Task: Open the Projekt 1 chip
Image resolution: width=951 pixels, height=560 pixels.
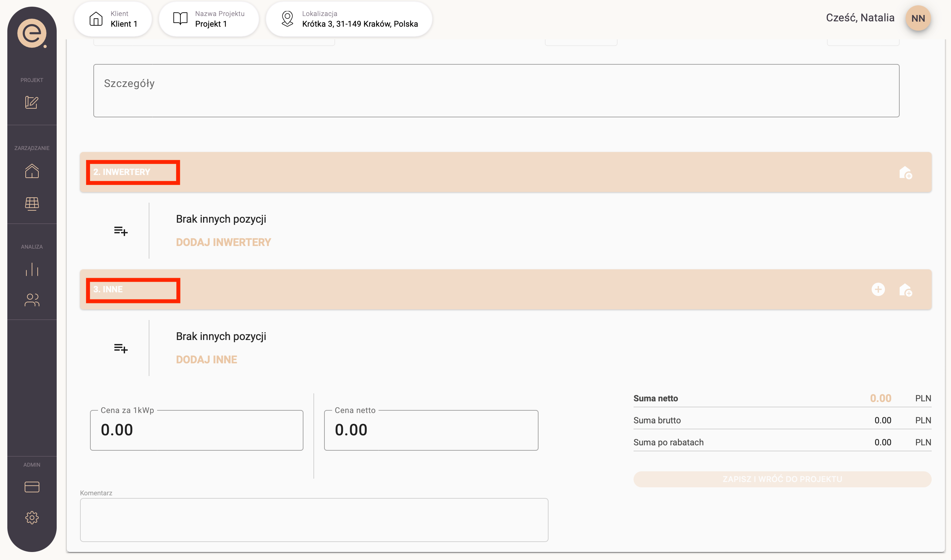Action: tap(209, 19)
